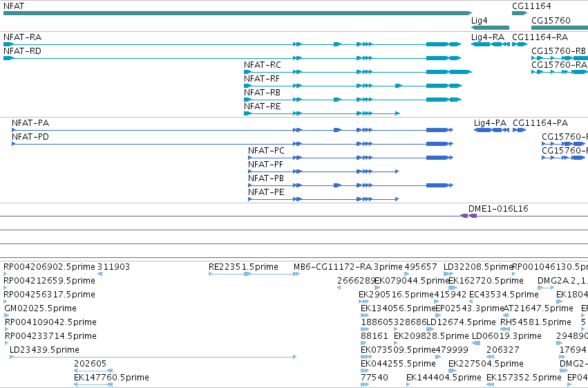This screenshot has width=588, height=388.
Task: Select the NFAT gene bar
Action: click(238, 13)
